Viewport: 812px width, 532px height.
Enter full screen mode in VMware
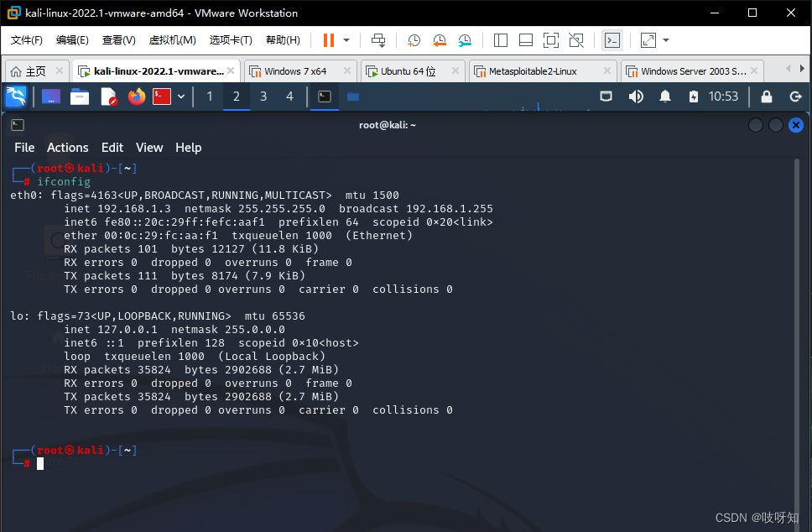point(550,40)
